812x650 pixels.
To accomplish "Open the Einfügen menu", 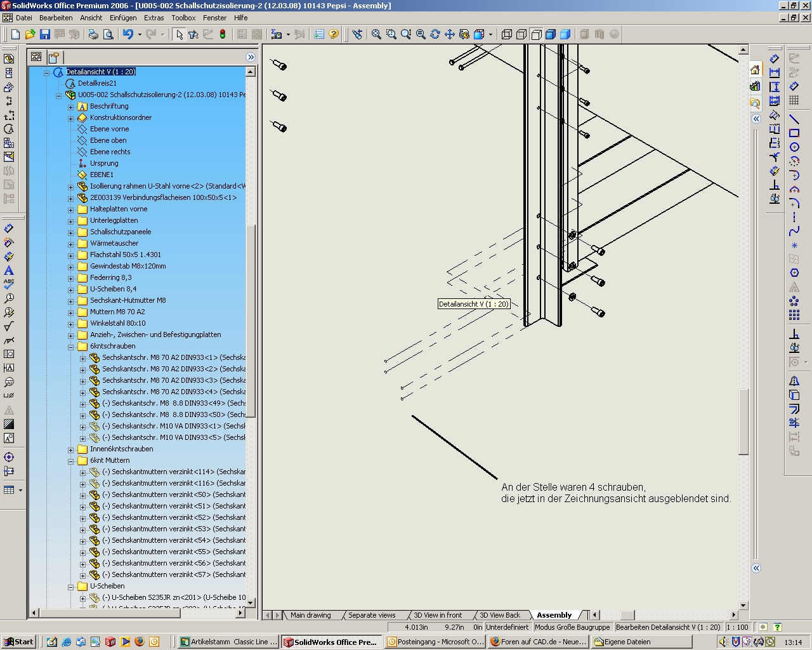I will [122, 18].
